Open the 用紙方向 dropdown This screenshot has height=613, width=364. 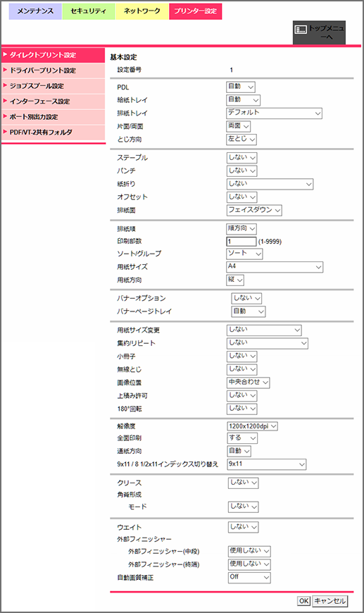coord(235,280)
